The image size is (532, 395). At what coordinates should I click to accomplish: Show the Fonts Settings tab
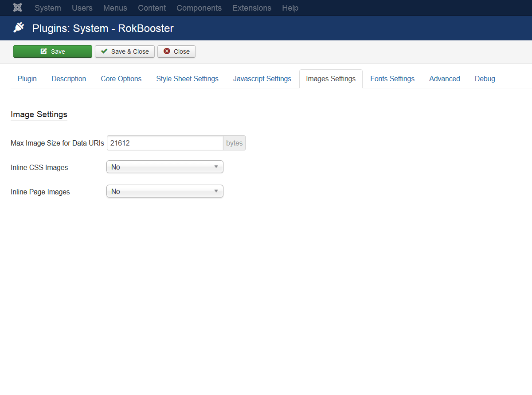coord(392,79)
